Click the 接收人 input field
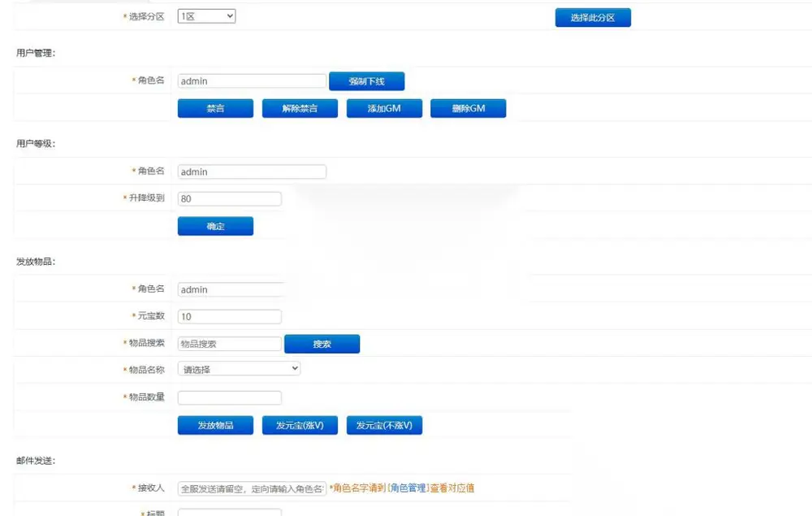The width and height of the screenshot is (812, 516). 252,488
